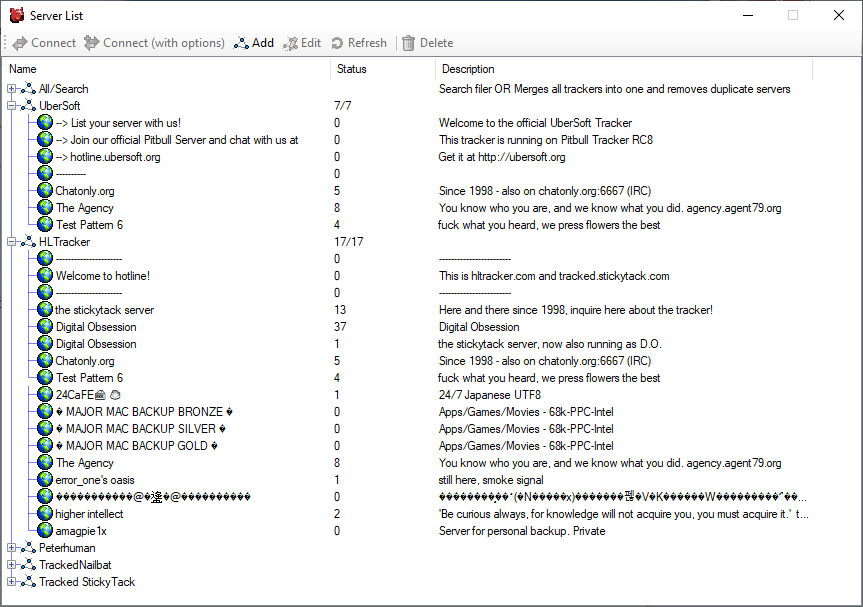Click the Server List app icon in title bar

pyautogui.click(x=17, y=15)
